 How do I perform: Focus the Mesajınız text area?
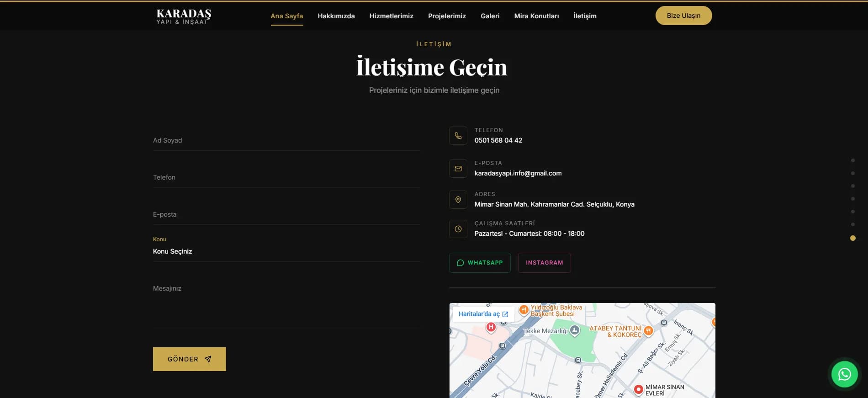pos(286,303)
